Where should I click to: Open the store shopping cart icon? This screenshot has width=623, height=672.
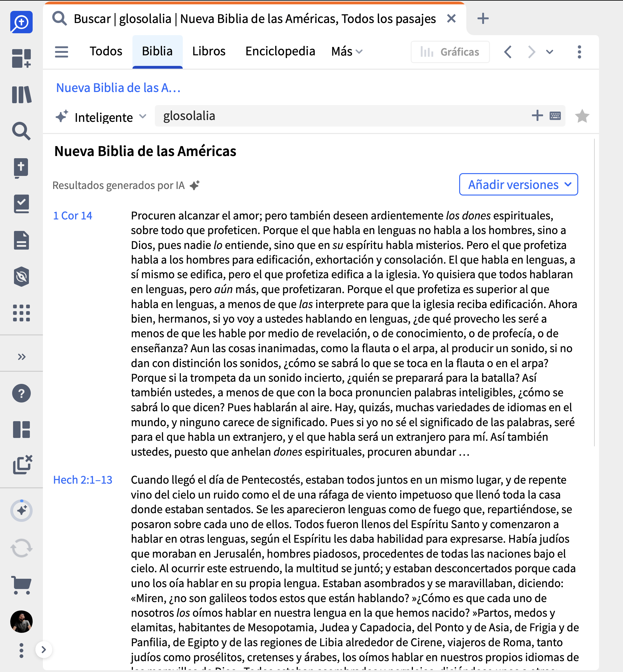click(x=21, y=585)
